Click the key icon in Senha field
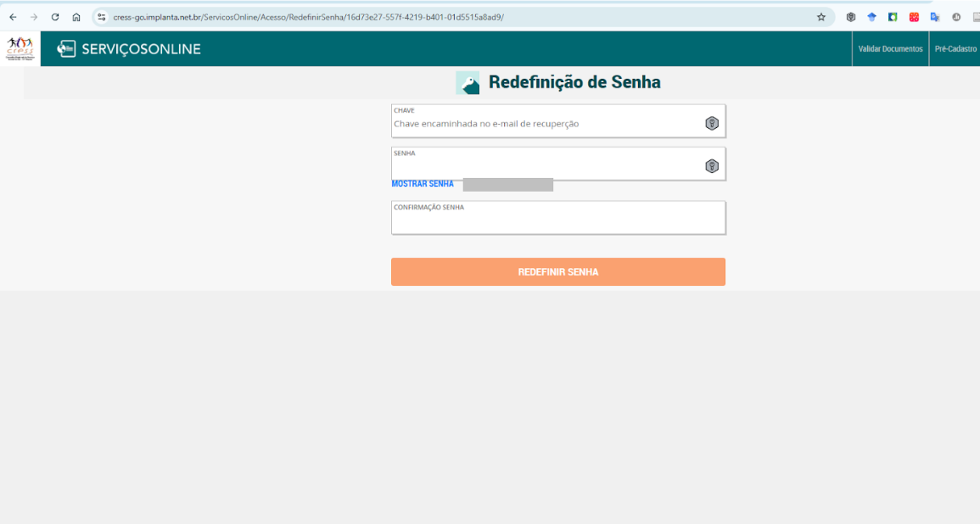Image resolution: width=980 pixels, height=524 pixels. [712, 166]
